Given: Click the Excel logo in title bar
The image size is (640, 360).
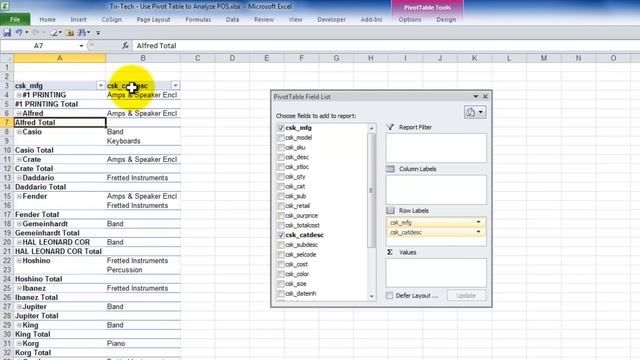Looking at the screenshot, I should pyautogui.click(x=6, y=6).
